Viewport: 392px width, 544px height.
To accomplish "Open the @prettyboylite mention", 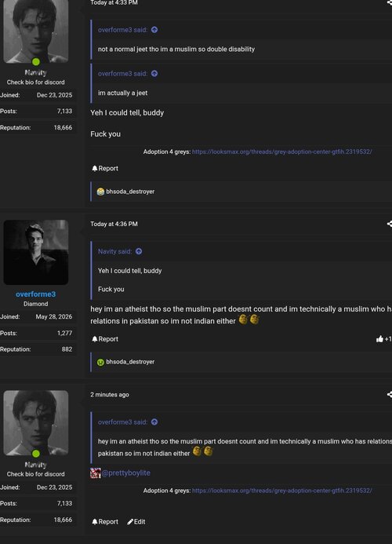I will point(125,473).
